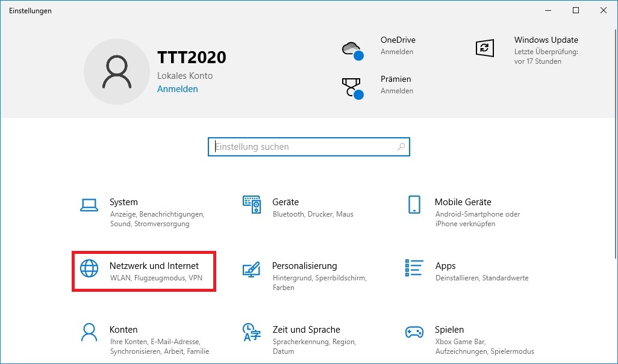
Task: Click the text 'Deinstallieren, Standardwerte'
Action: click(x=482, y=278)
